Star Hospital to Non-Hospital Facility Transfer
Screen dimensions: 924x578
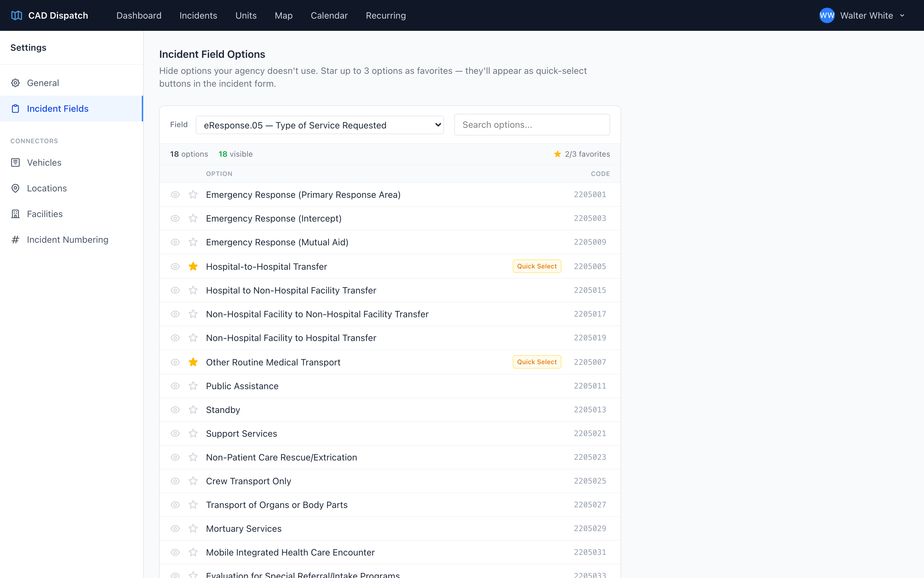coord(193,290)
